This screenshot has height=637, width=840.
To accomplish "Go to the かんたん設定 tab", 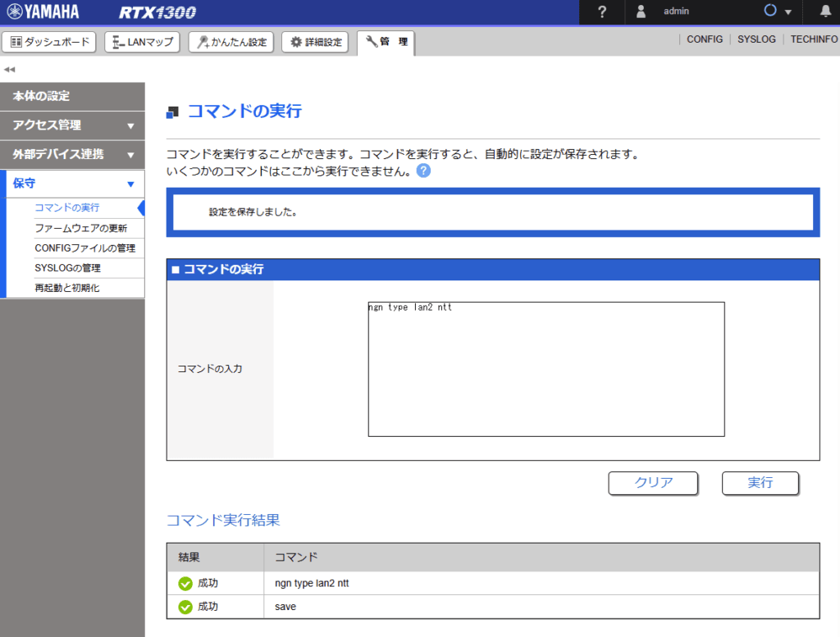I will pyautogui.click(x=231, y=42).
